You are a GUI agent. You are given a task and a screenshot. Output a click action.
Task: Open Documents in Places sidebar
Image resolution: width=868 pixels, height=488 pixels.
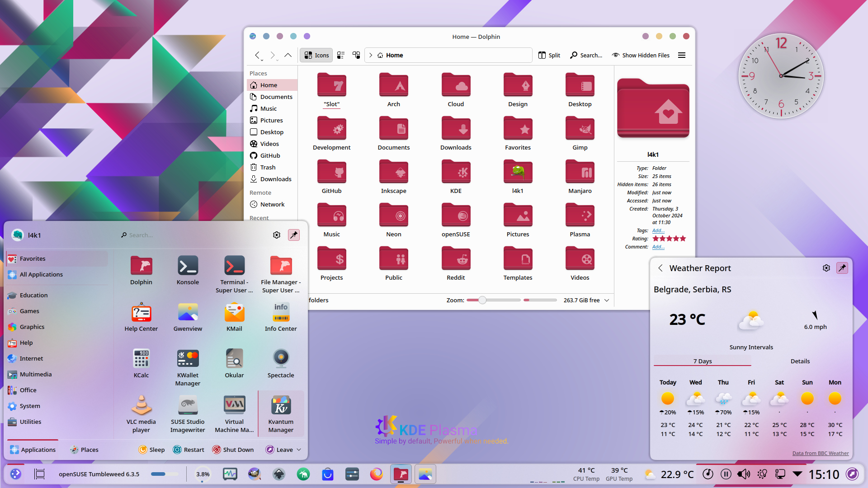coord(272,97)
